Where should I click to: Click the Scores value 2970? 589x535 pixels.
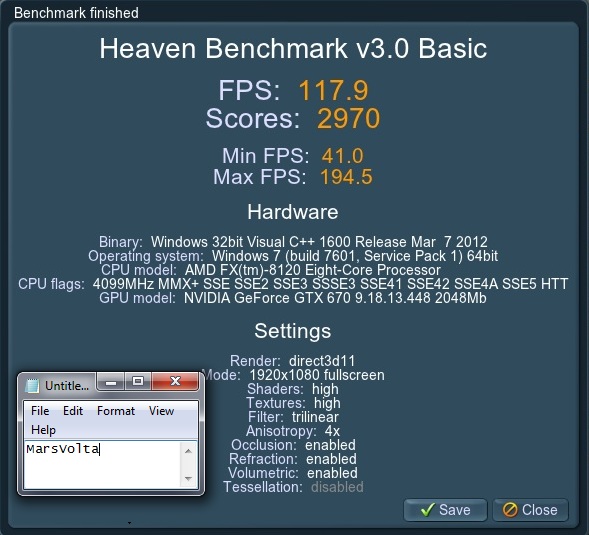(349, 118)
